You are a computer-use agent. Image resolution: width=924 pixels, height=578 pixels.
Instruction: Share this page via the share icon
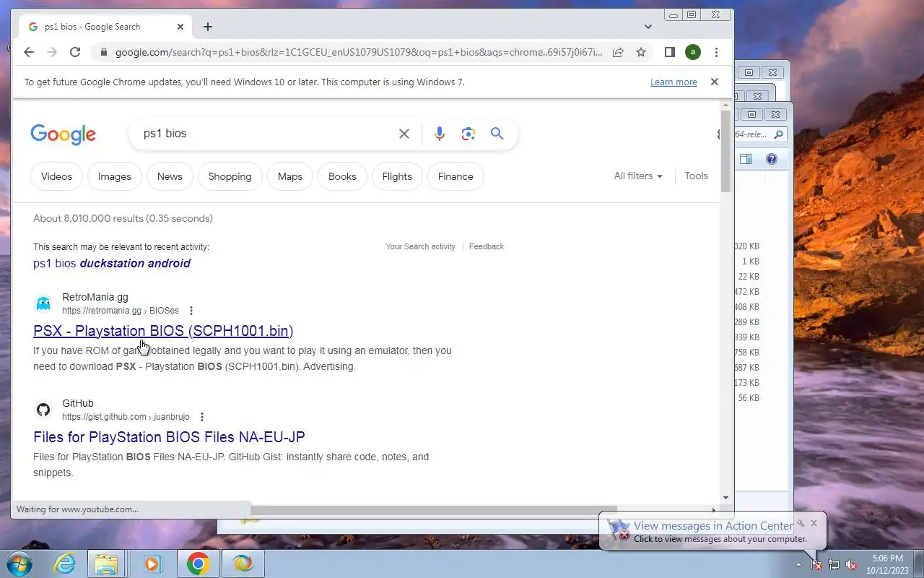618,52
